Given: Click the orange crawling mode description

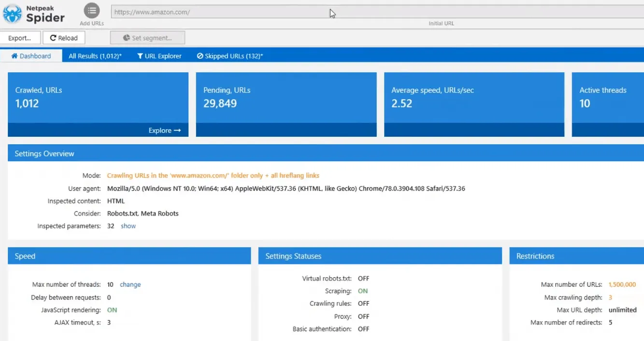Looking at the screenshot, I should [213, 176].
